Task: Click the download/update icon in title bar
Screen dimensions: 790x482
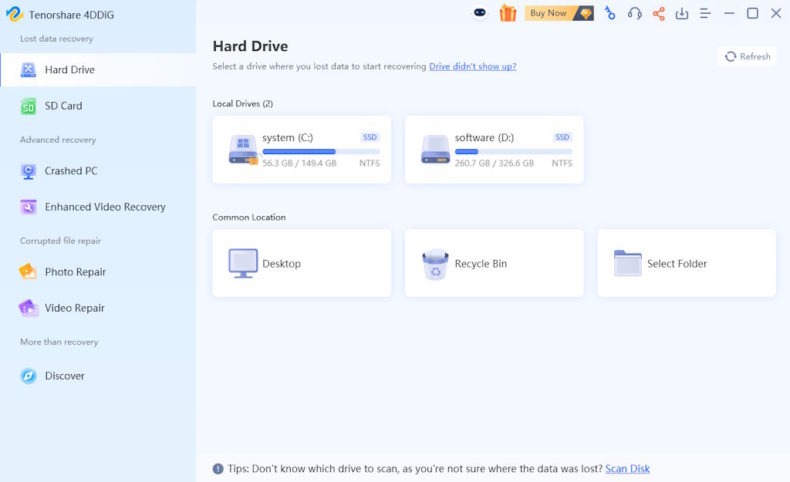Action: (x=682, y=13)
